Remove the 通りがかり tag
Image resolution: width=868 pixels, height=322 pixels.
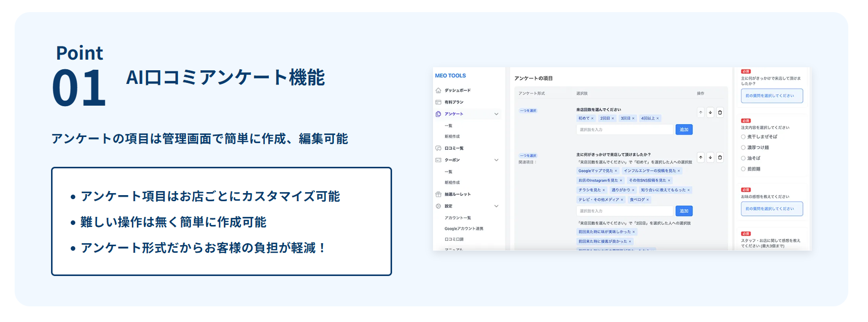point(633,190)
